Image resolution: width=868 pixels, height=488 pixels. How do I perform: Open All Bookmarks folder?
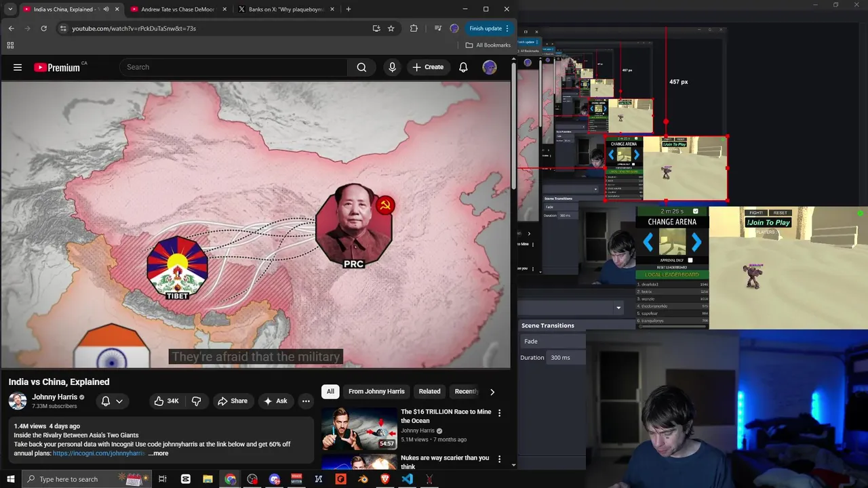click(488, 45)
